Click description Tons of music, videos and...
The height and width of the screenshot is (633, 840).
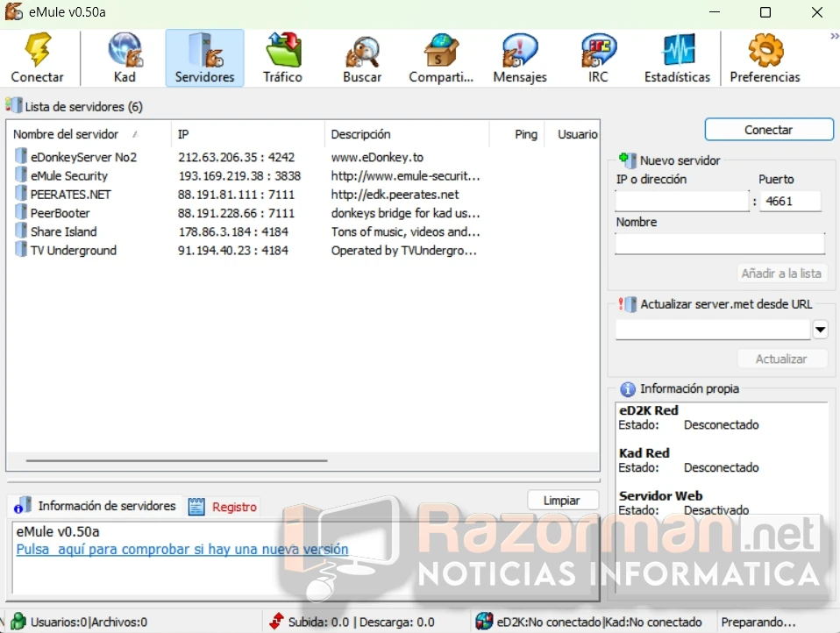(x=405, y=231)
